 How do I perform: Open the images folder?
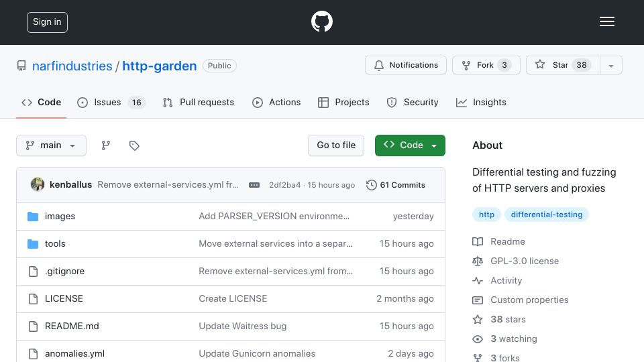(x=60, y=217)
